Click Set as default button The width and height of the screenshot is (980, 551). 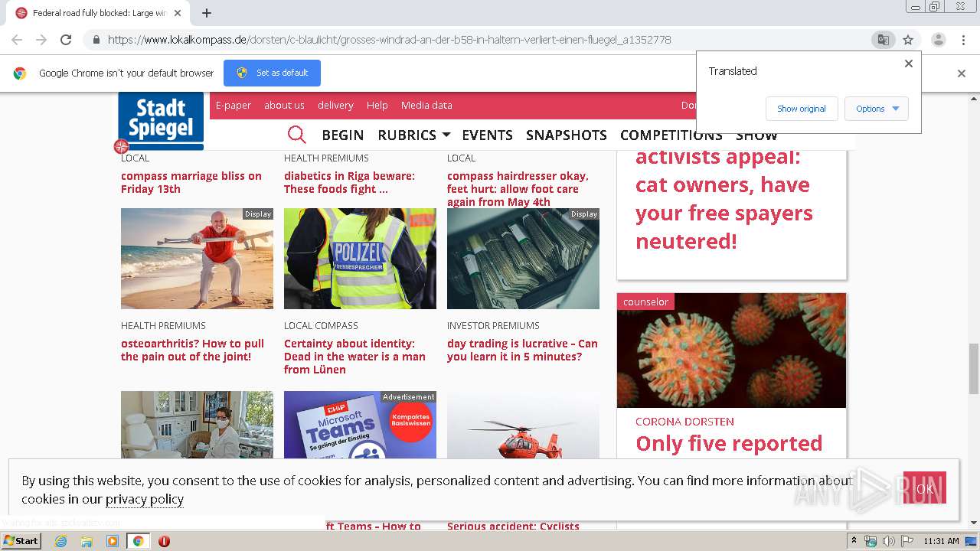click(272, 73)
